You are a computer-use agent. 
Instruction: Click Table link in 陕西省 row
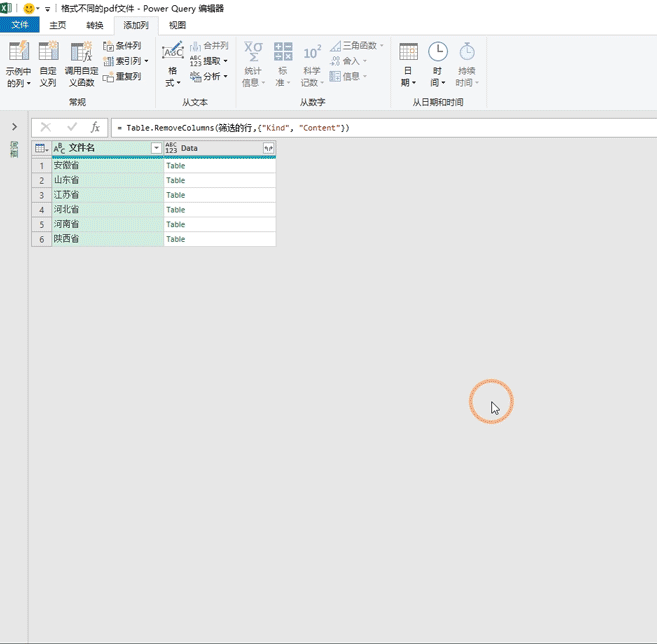coord(176,239)
